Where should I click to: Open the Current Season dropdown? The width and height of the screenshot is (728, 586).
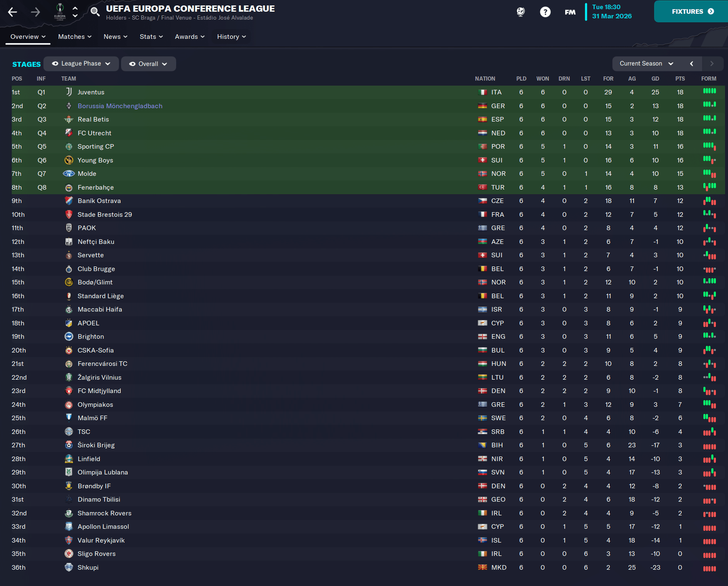pos(646,64)
